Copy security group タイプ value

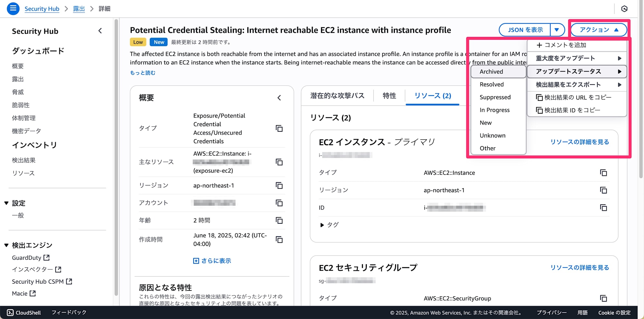603,298
